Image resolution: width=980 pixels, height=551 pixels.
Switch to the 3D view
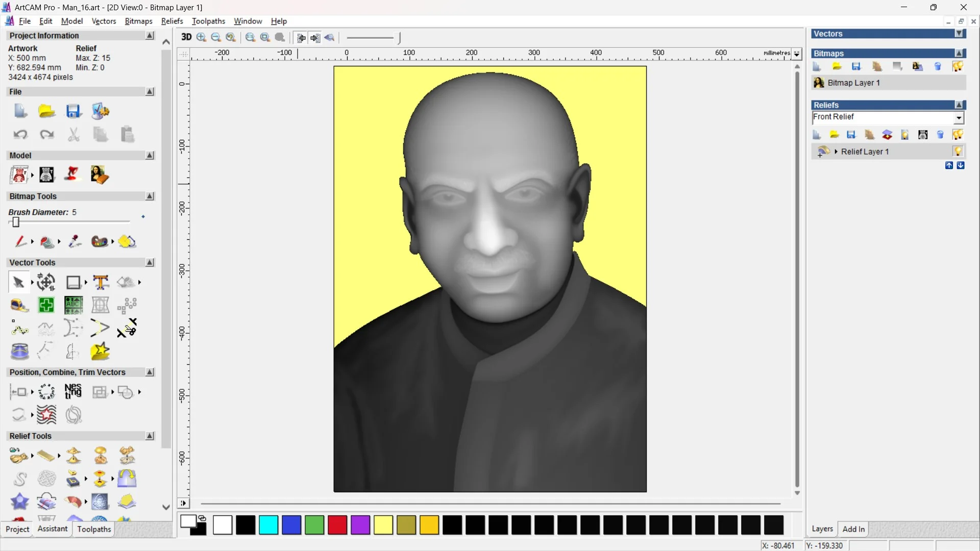186,37
